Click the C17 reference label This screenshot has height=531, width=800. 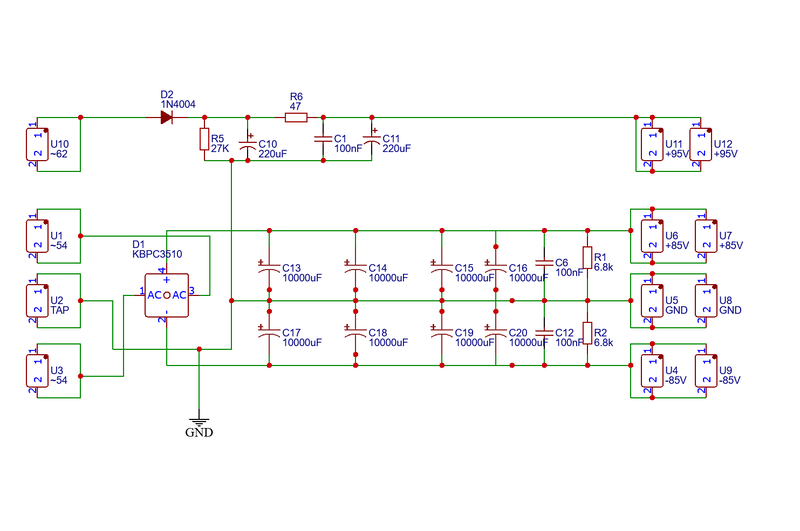(291, 333)
